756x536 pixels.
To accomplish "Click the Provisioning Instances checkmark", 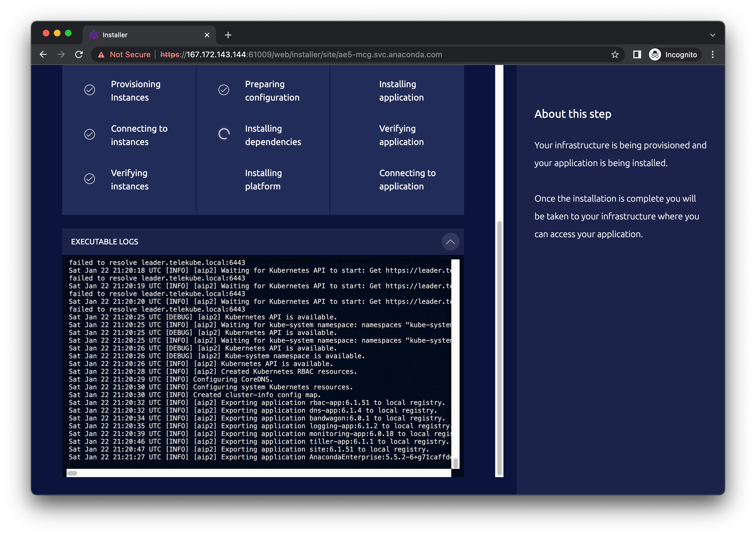I will 90,90.
